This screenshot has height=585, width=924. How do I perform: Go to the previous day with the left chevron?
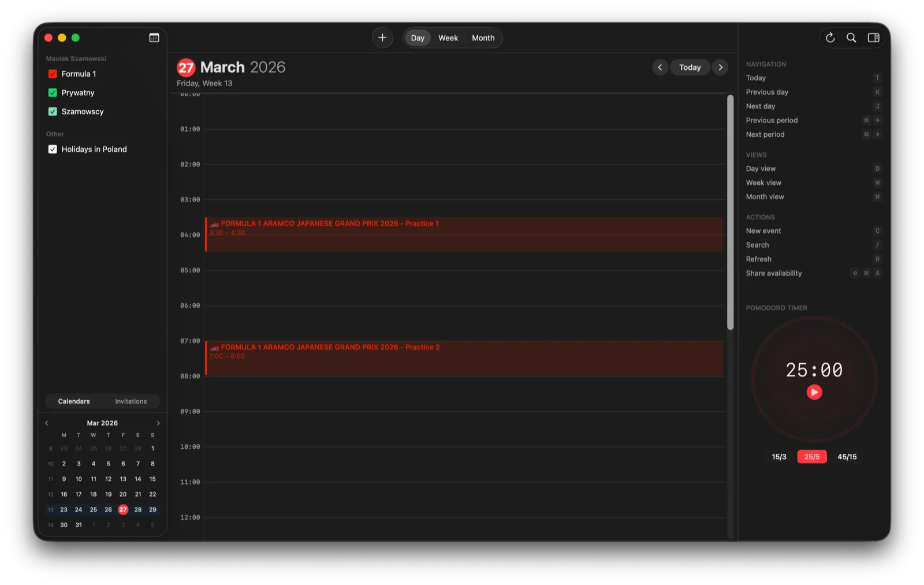coord(660,67)
